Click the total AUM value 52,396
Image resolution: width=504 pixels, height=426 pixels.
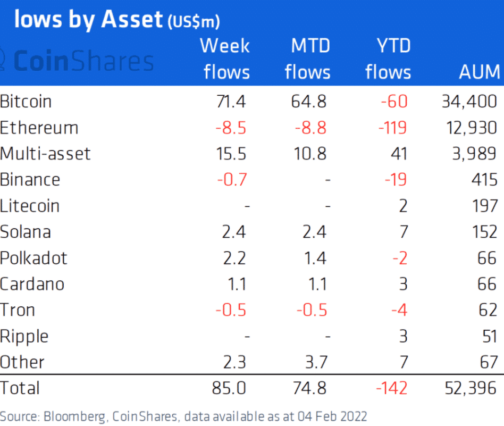(x=469, y=388)
